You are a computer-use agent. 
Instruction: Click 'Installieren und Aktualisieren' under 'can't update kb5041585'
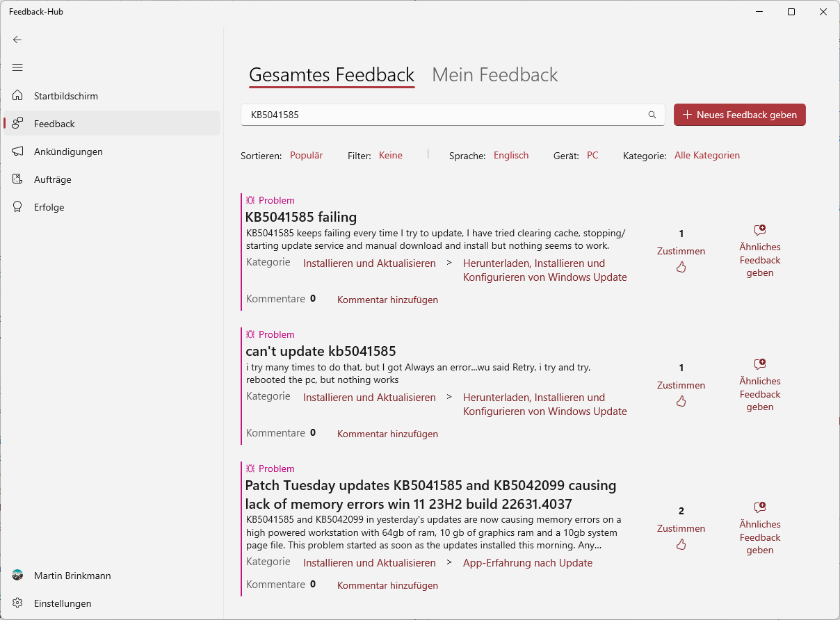(369, 397)
